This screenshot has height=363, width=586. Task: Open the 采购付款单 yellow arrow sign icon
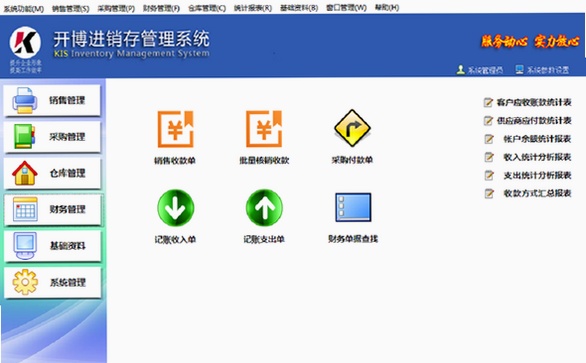coord(352,128)
